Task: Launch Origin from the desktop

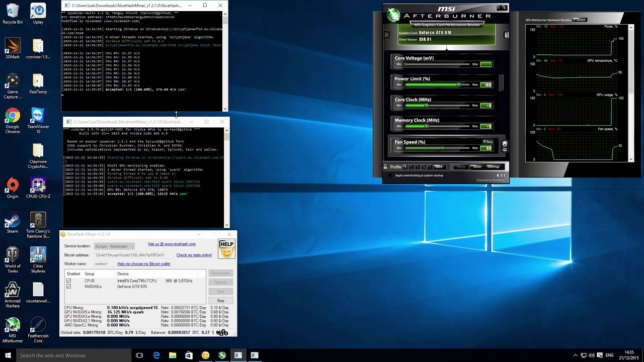Action: pyautogui.click(x=13, y=188)
